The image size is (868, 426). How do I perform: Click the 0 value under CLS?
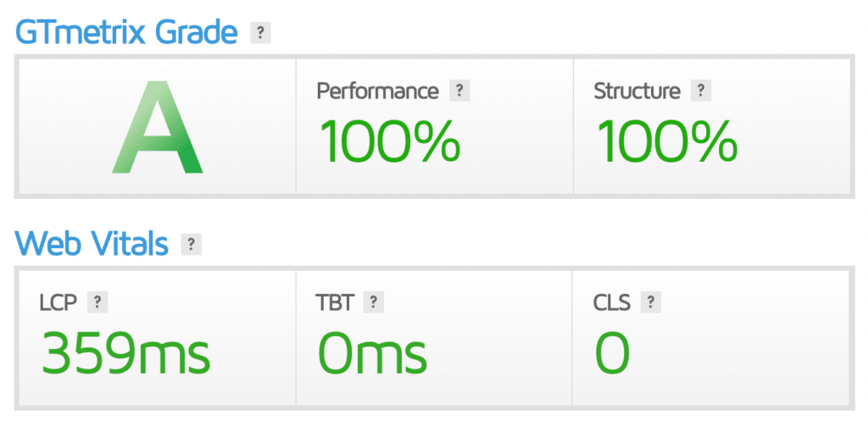(612, 351)
